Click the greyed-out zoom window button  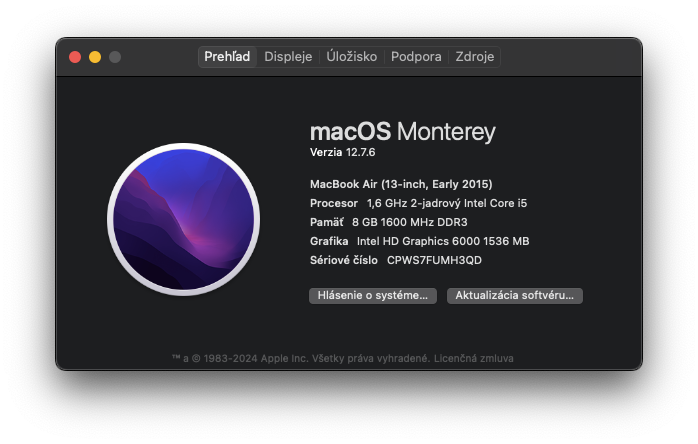[x=115, y=58]
